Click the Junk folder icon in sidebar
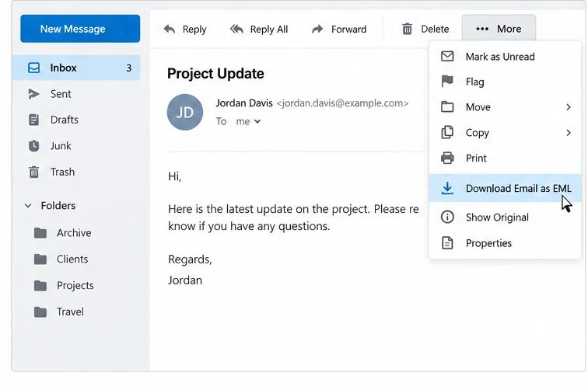The image size is (588, 390). coord(33,146)
